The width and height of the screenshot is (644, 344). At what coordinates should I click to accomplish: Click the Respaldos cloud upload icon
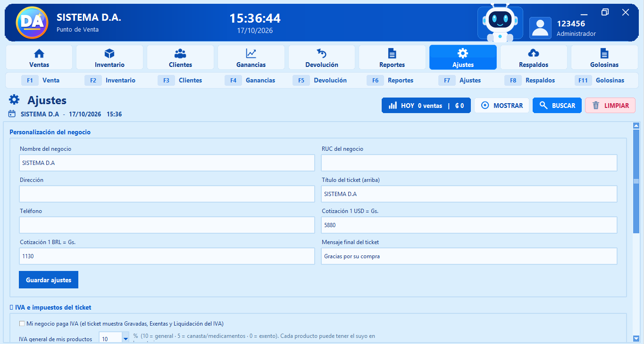pos(534,53)
